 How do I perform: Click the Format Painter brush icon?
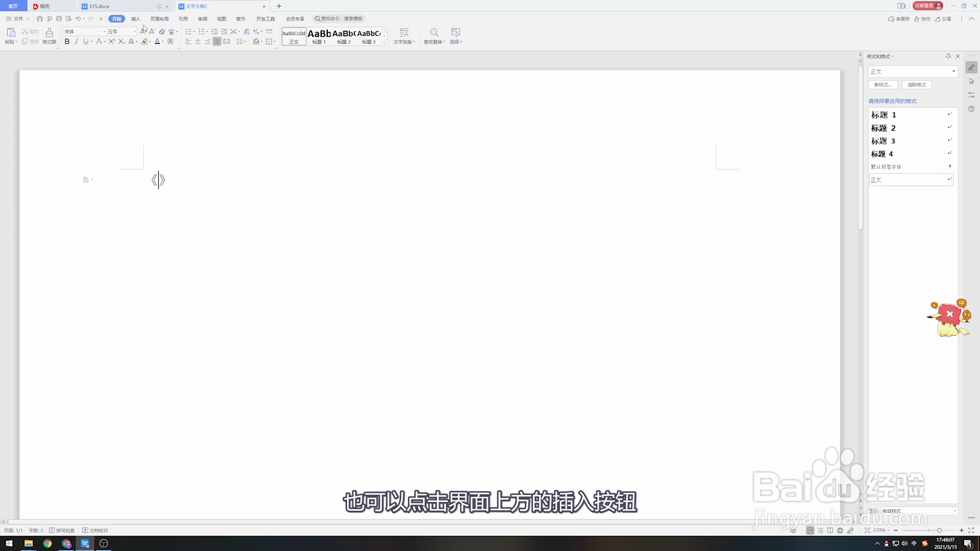49,32
